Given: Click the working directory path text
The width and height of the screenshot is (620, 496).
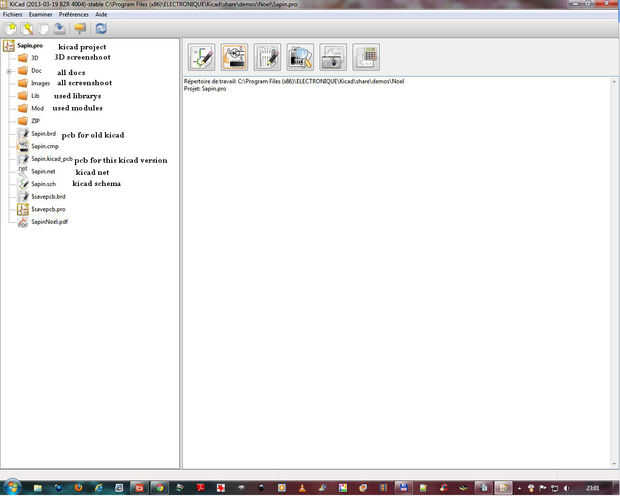Looking at the screenshot, I should 294,81.
